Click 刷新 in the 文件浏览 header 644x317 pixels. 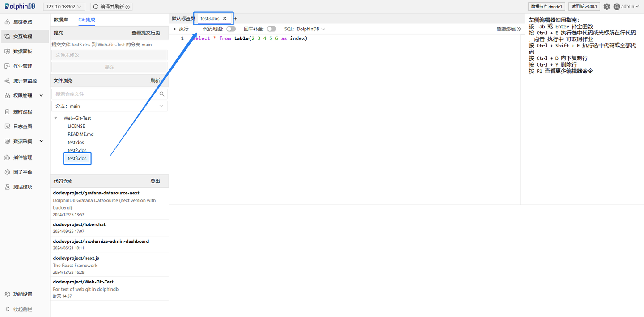tap(155, 81)
